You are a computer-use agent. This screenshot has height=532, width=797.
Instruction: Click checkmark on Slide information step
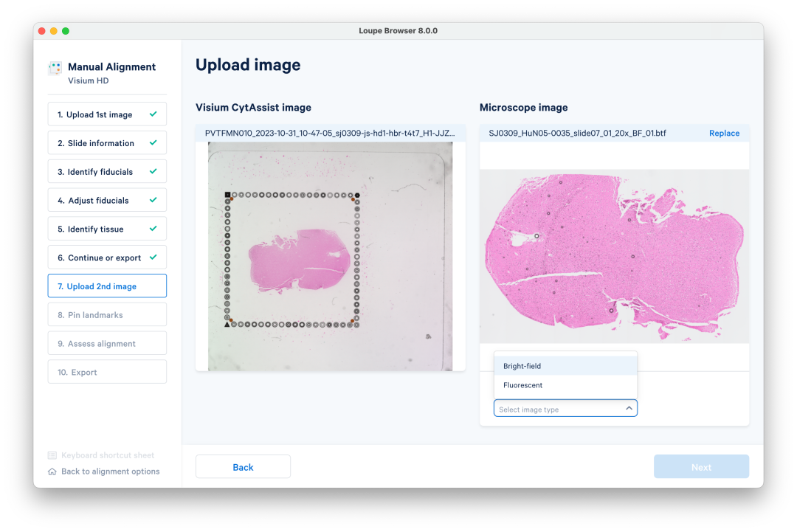[x=153, y=143]
